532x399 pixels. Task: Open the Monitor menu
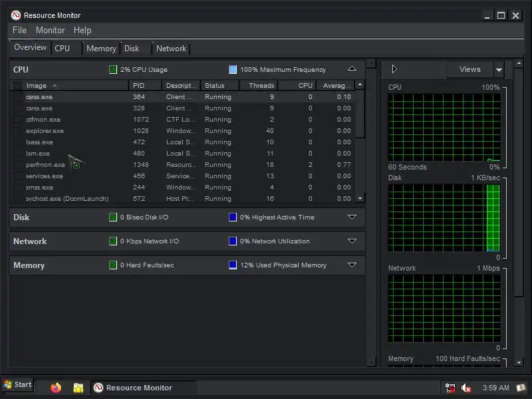[x=51, y=30]
